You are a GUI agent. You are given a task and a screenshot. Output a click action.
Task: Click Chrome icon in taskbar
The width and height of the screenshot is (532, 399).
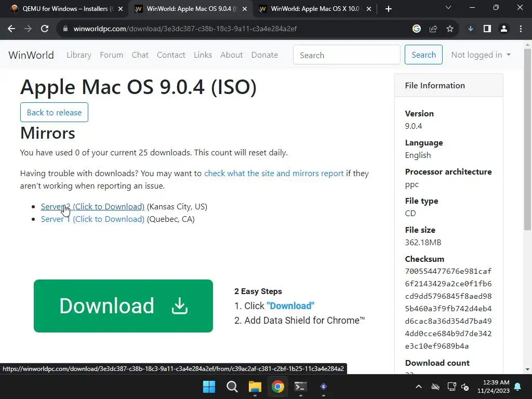coord(278,387)
